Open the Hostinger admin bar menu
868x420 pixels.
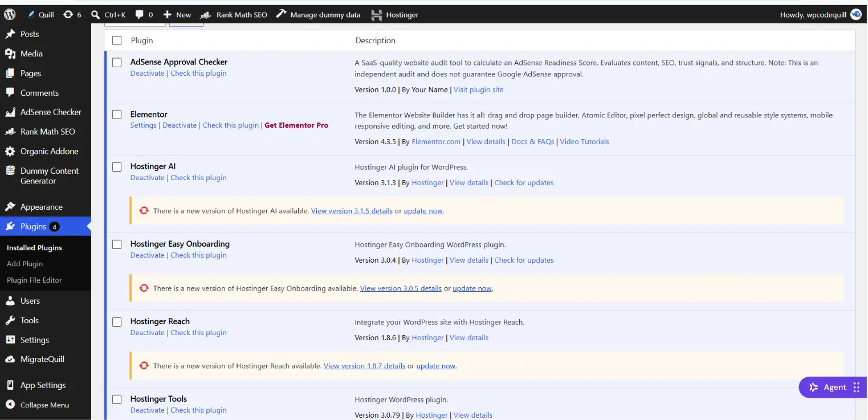point(394,15)
